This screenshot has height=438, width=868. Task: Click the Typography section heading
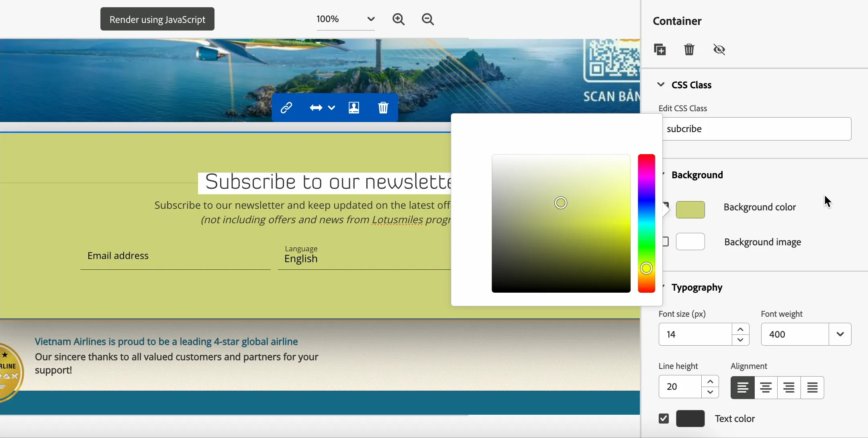click(697, 287)
